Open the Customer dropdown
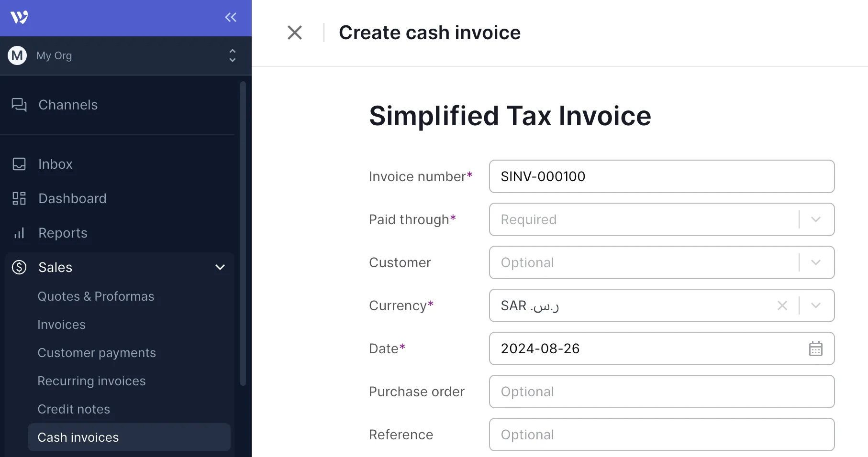Image resolution: width=868 pixels, height=457 pixels. click(662, 262)
